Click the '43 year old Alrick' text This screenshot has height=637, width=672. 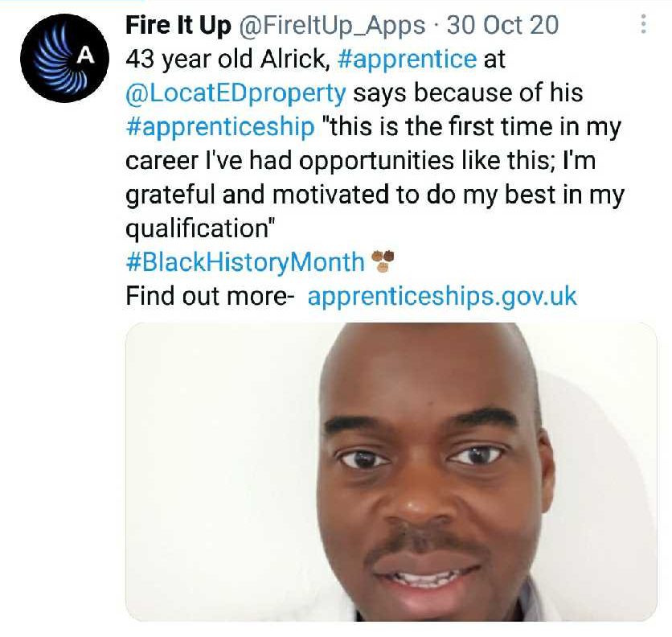[227, 59]
